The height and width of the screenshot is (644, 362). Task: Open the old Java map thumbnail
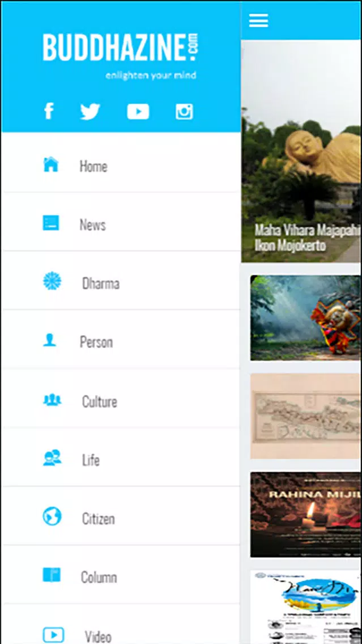(x=306, y=416)
